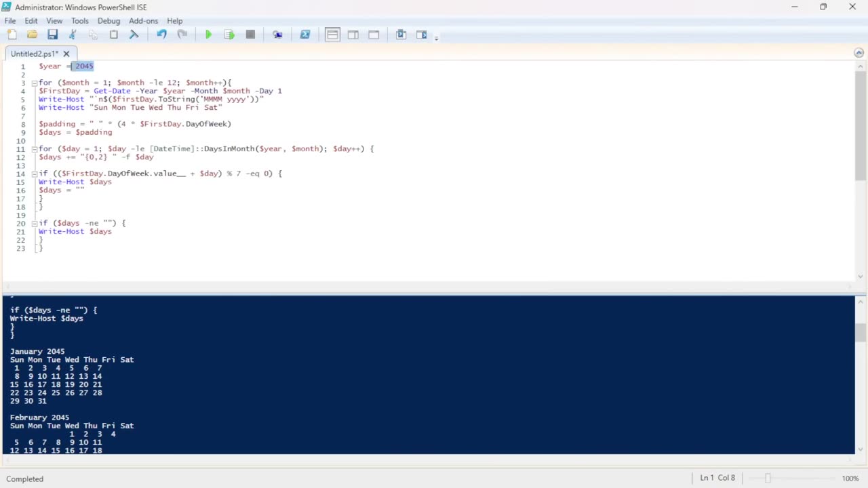Collapse for loop at line 3

(x=34, y=83)
